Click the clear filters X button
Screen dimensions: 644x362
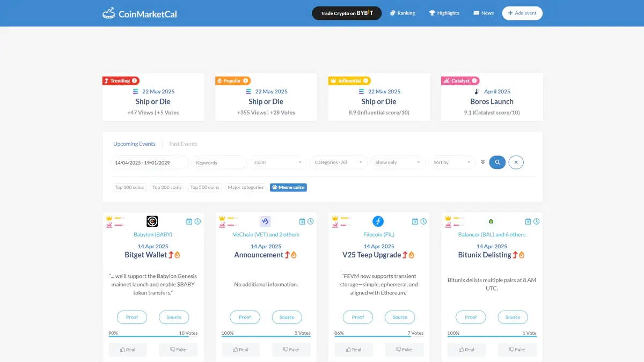[x=516, y=162]
